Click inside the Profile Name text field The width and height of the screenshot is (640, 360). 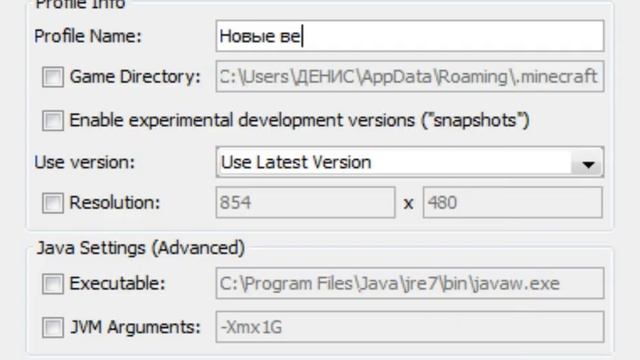click(x=410, y=36)
